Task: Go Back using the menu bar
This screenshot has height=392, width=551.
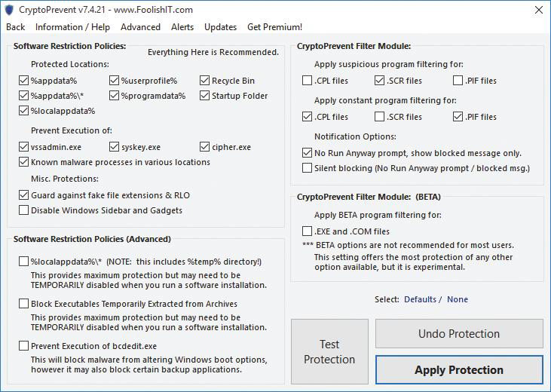Action: (15, 27)
